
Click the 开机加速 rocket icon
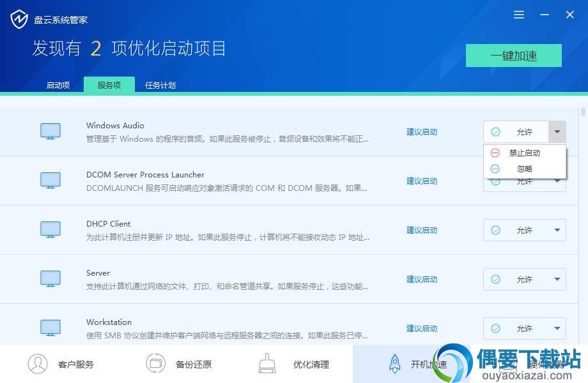394,364
